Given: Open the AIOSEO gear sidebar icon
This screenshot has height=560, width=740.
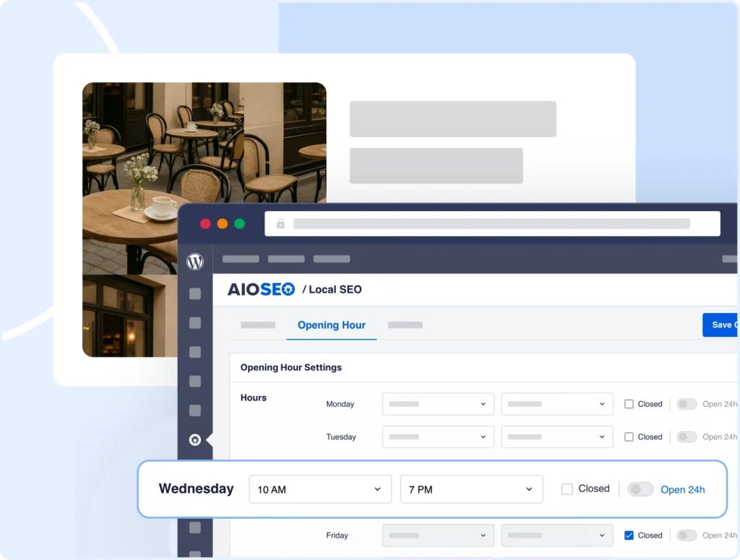Looking at the screenshot, I should tap(195, 440).
